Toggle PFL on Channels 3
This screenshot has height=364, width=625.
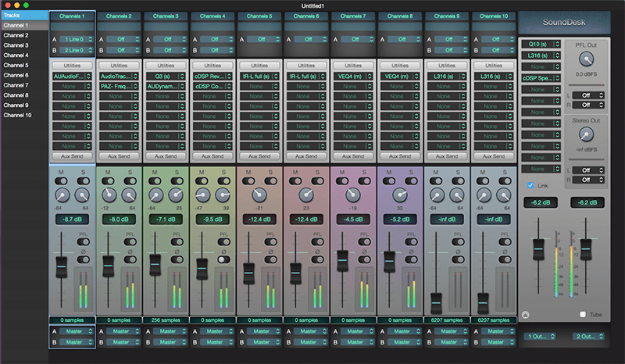pos(178,243)
